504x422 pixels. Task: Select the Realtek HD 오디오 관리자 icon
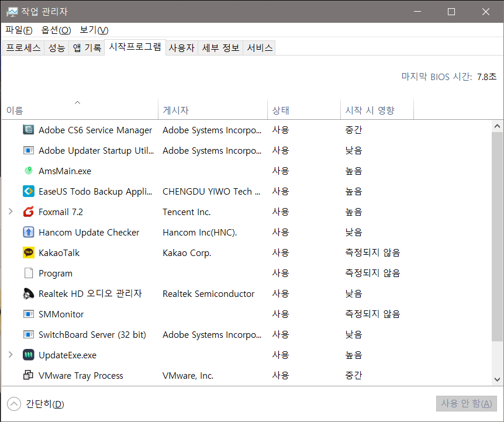(28, 293)
